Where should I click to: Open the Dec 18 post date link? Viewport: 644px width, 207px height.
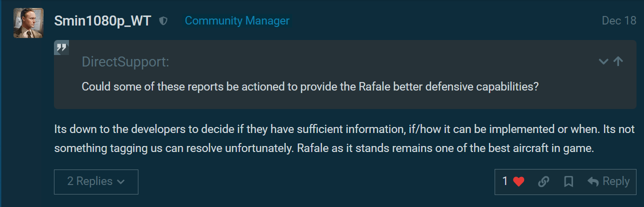(619, 21)
